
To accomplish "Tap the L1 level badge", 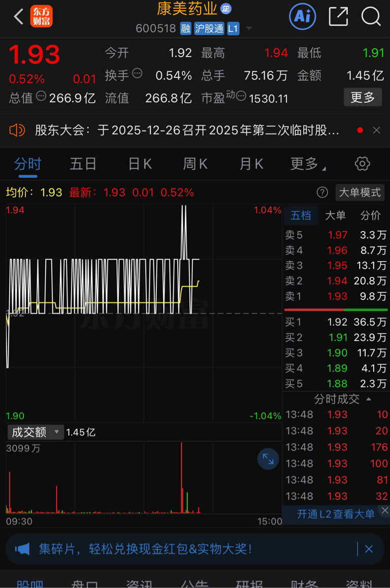I will 233,28.
